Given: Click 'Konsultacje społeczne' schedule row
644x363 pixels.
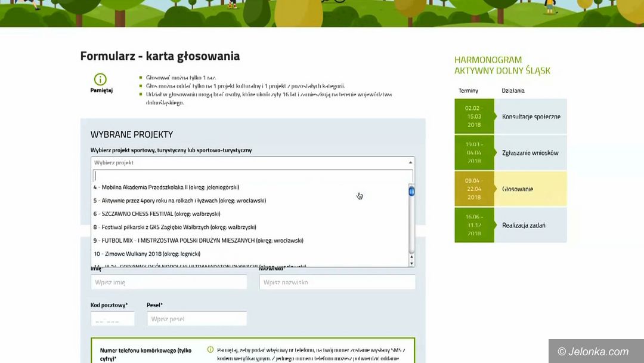Looking at the screenshot, I should [510, 116].
